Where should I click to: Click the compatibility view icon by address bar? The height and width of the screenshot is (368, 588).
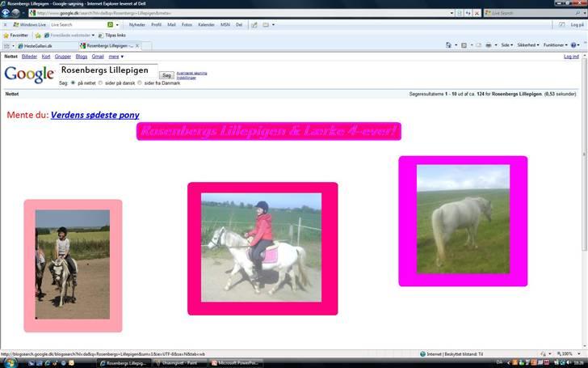click(x=460, y=13)
